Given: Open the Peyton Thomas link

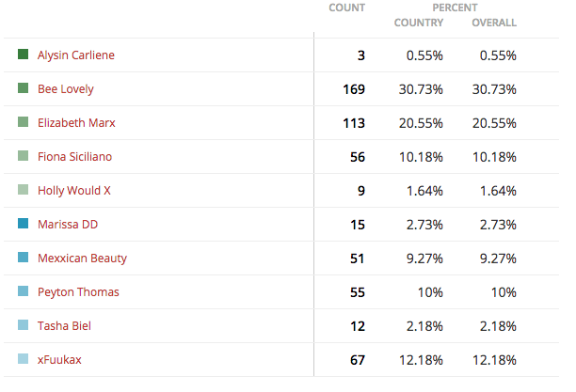Looking at the screenshot, I should 78,292.
